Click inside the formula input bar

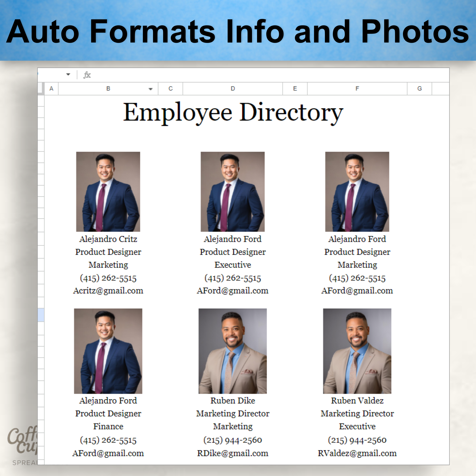[222, 75]
